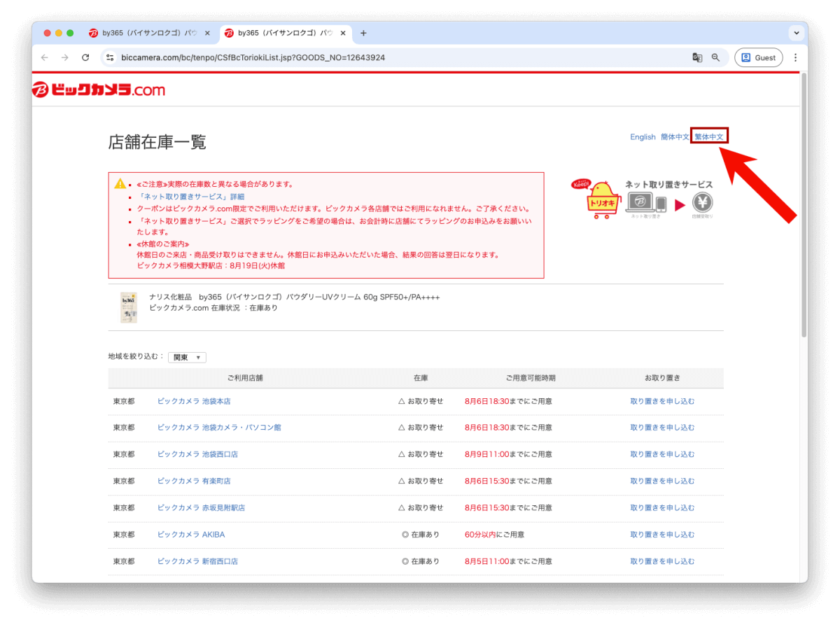Switch the page language to English

[643, 137]
